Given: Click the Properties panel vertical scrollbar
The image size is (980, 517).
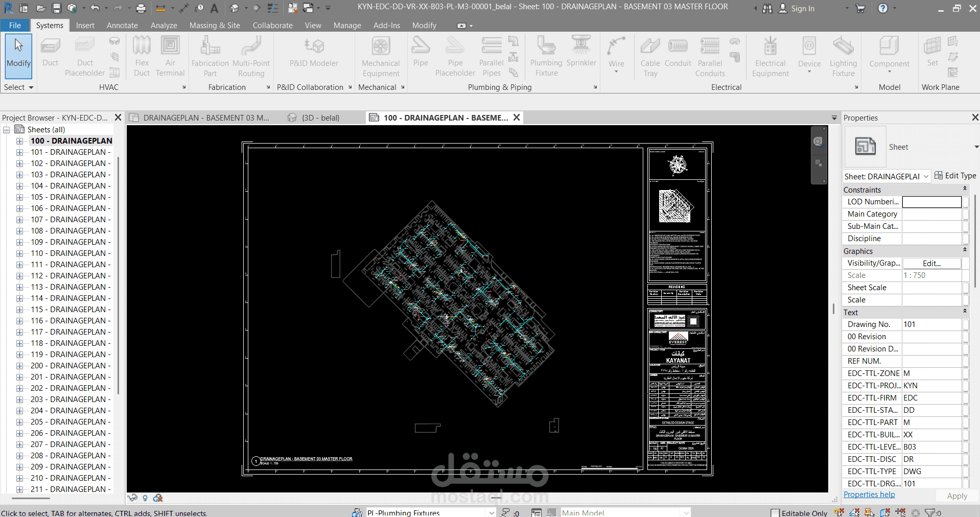Looking at the screenshot, I should point(976,240).
